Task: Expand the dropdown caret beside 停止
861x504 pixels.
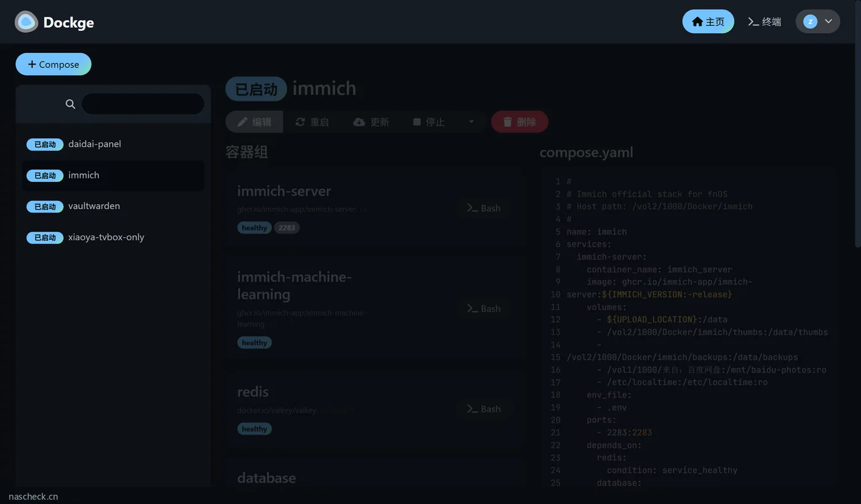Action: [472, 122]
